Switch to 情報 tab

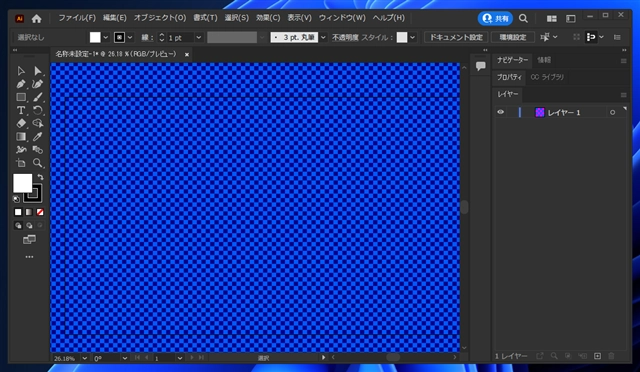tap(544, 60)
